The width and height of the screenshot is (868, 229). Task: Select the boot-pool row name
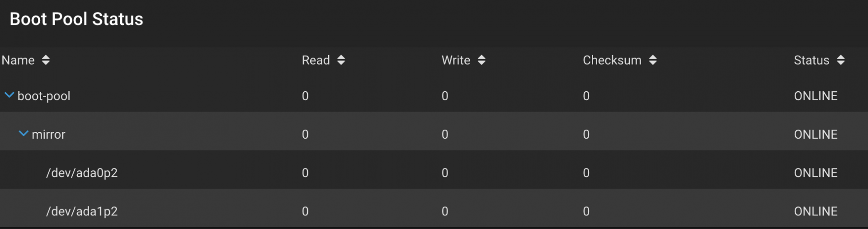pyautogui.click(x=44, y=96)
